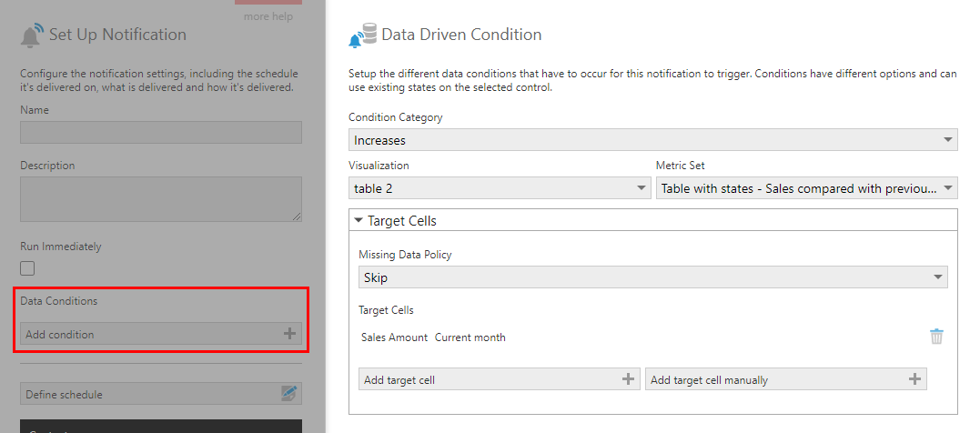Click the Data Conditions label
980x433 pixels.
click(59, 301)
